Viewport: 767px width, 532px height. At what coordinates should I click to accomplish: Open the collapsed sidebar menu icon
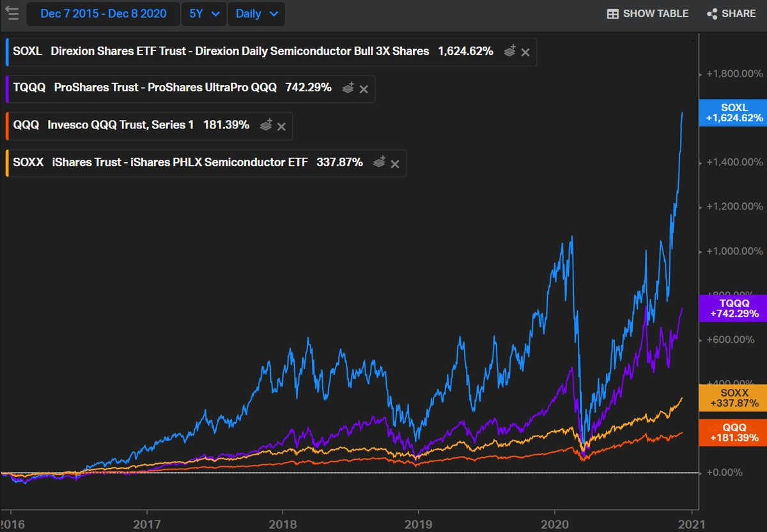[x=11, y=13]
